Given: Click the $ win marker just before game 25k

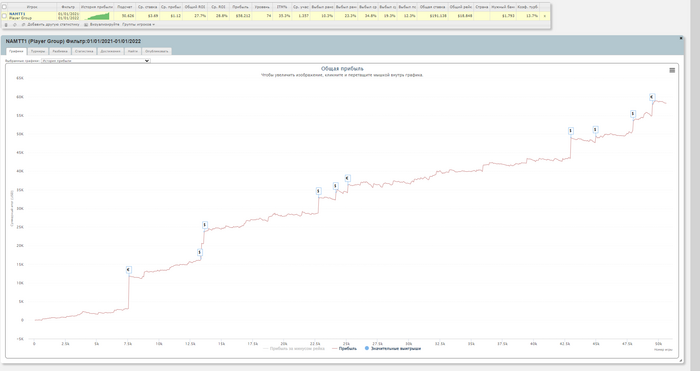Looking at the screenshot, I should [336, 186].
